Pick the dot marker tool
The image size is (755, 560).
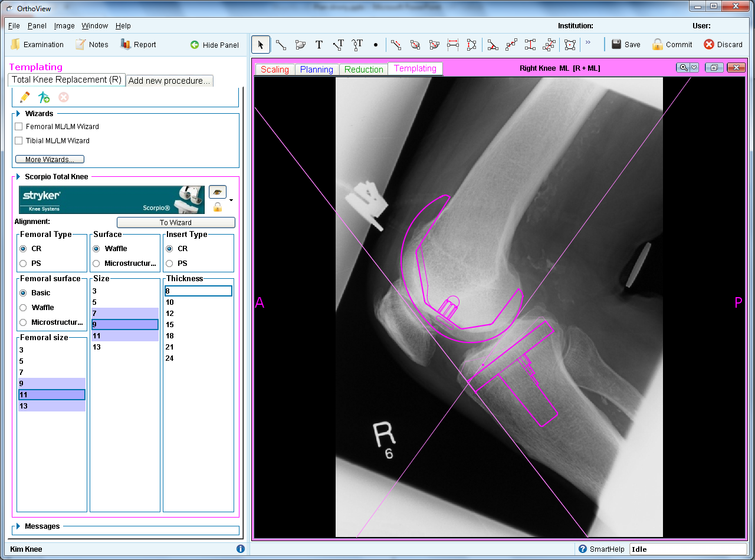376,44
